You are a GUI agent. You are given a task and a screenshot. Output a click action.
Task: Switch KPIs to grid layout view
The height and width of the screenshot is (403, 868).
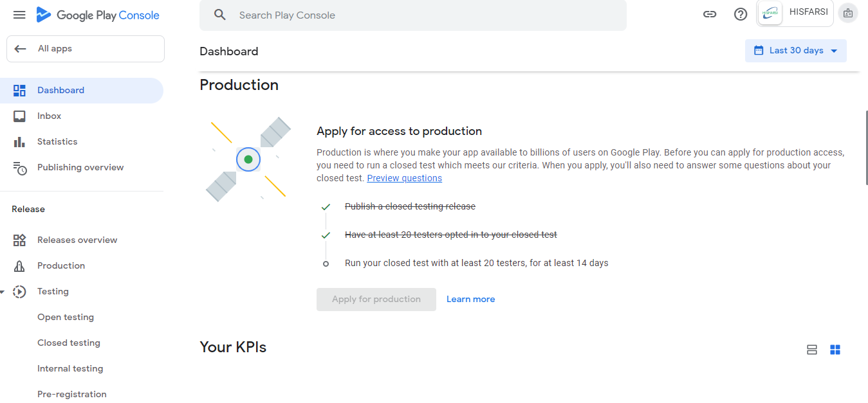pos(835,350)
